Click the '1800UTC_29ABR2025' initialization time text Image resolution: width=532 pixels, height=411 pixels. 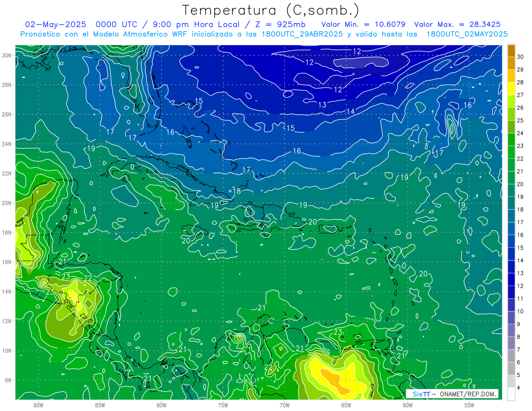303,34
